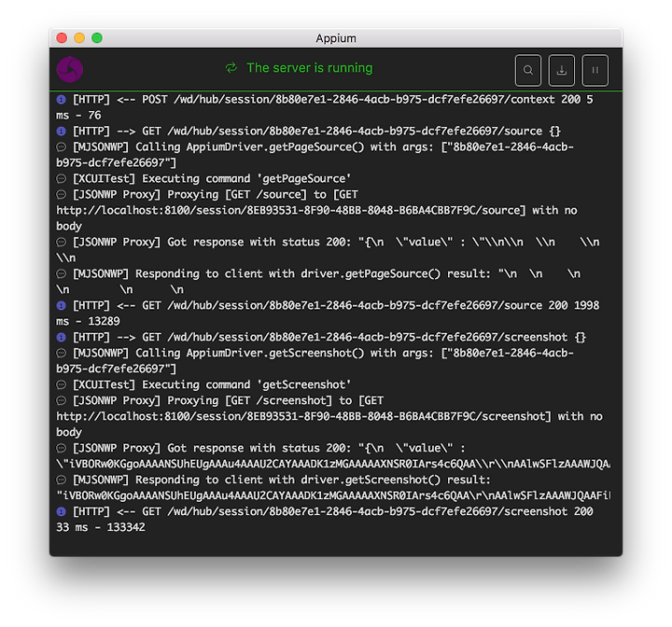Click the '33 ms - 133342' log text
Viewport: 672px width, 627px height.
point(101,527)
